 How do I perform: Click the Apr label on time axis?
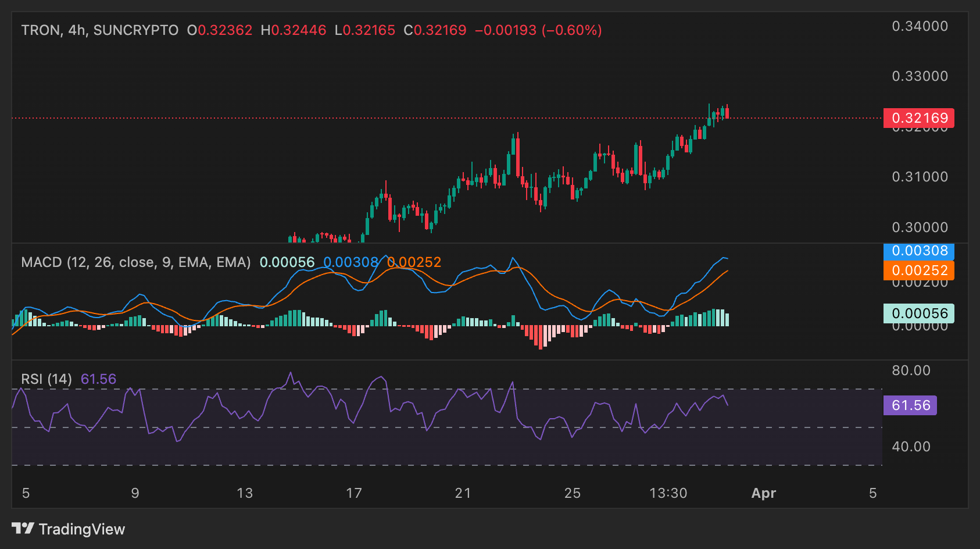click(763, 493)
